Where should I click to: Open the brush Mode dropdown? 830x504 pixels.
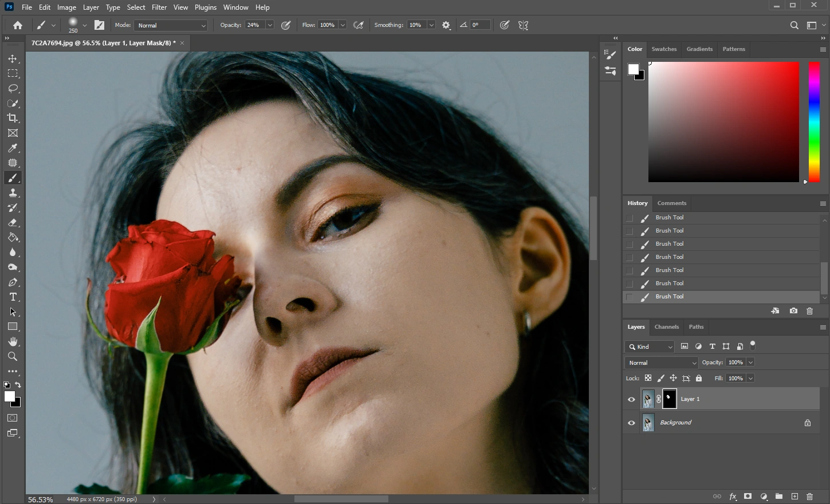pos(171,25)
